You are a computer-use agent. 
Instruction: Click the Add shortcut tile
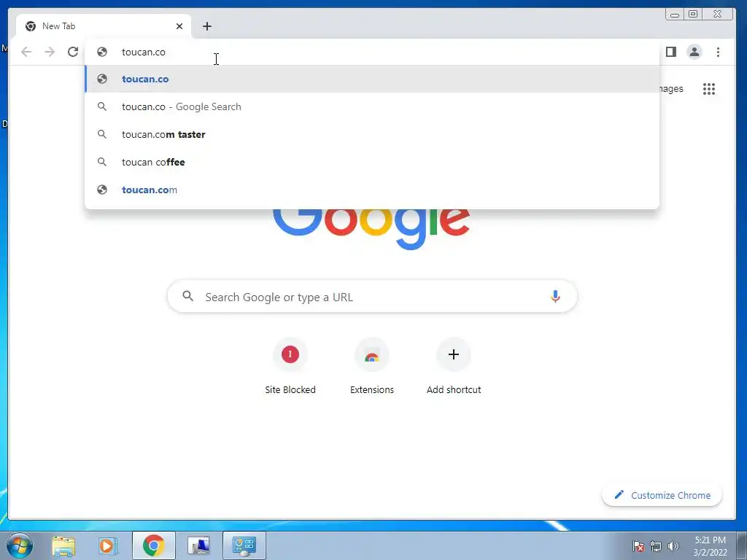[x=454, y=367]
